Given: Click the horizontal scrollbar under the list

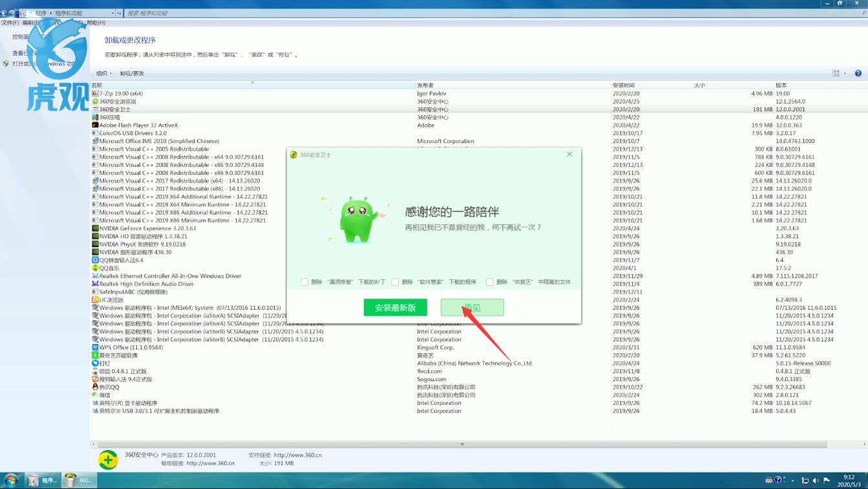Looking at the screenshot, I should 461,444.
